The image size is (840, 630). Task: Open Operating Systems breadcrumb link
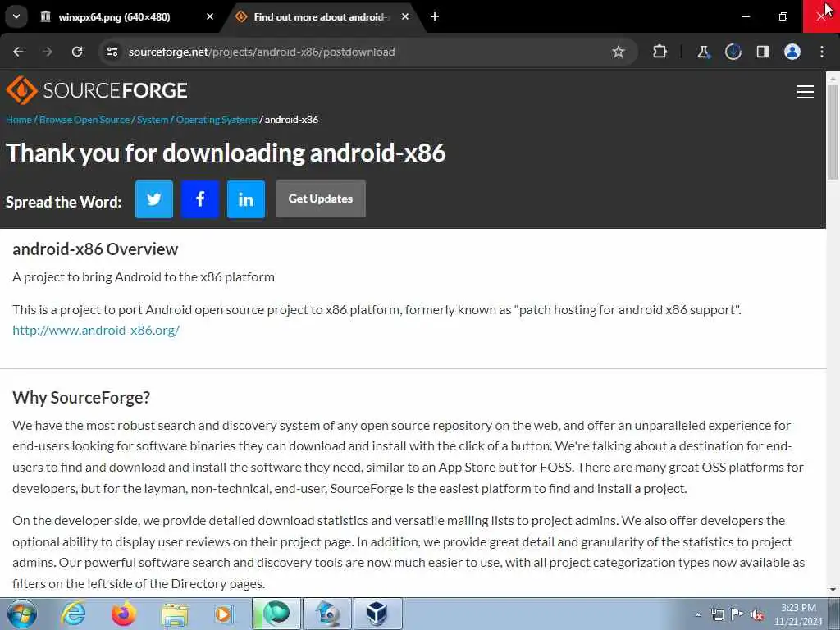tap(217, 120)
